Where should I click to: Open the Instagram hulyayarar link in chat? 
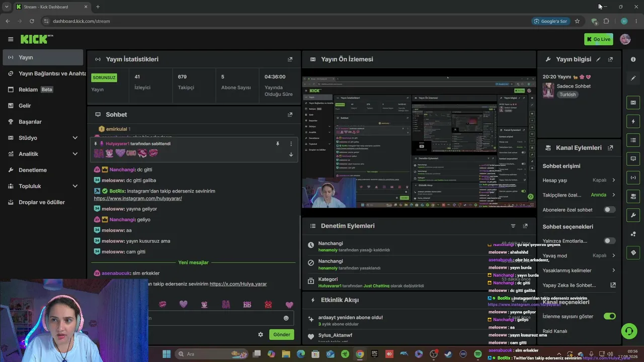pyautogui.click(x=138, y=199)
